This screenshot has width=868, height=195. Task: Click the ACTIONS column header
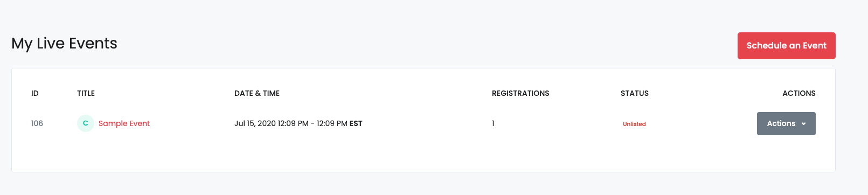click(x=799, y=93)
